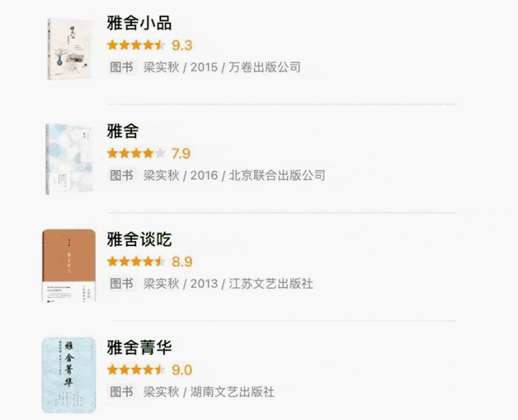The image size is (518, 420).
Task: Open the 雅舍 book cover thumbnail
Action: [64, 159]
